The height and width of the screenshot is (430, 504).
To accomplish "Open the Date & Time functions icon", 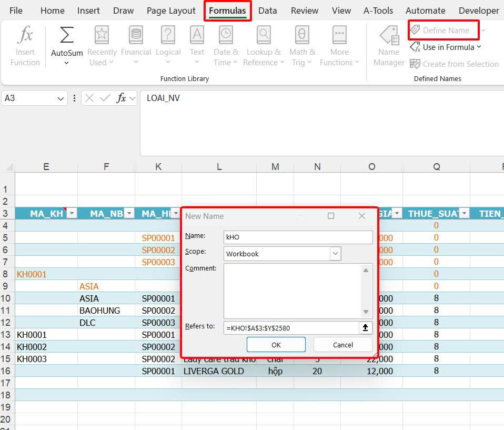I will click(x=226, y=36).
